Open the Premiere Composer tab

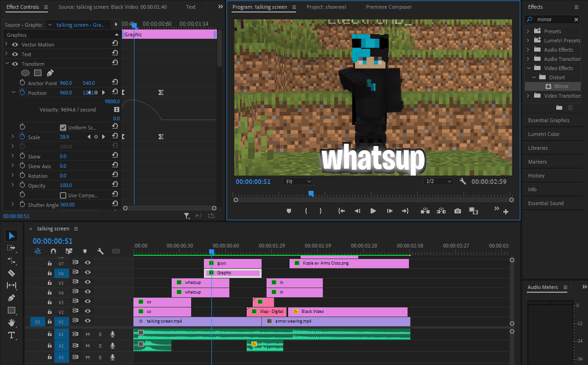(389, 7)
